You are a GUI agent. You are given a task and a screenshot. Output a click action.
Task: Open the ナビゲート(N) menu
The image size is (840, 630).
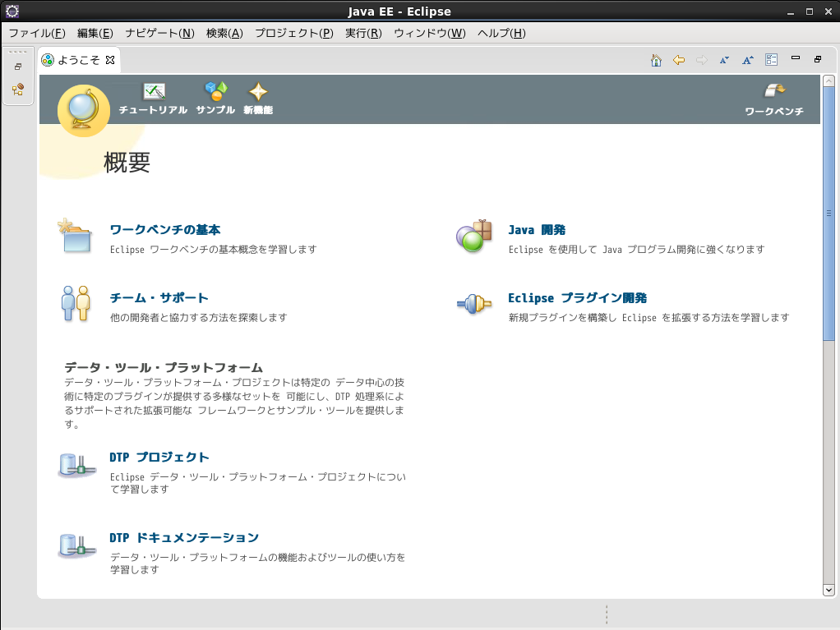coord(159,33)
